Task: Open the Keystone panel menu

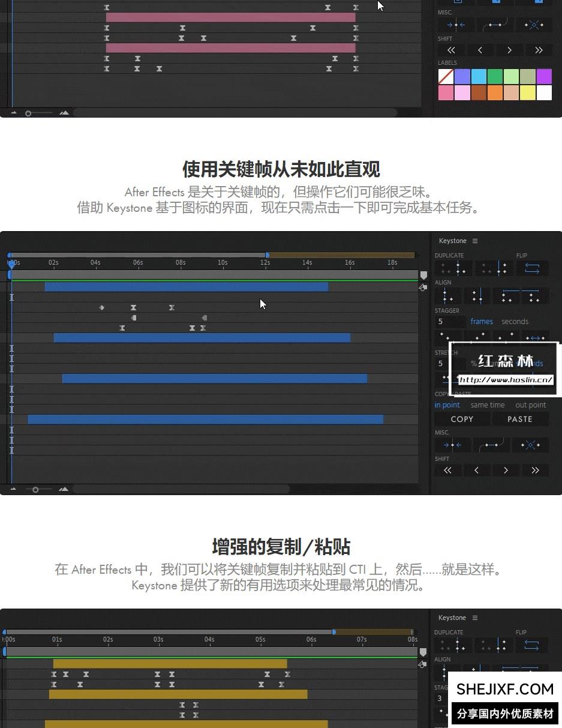Action: (x=474, y=241)
